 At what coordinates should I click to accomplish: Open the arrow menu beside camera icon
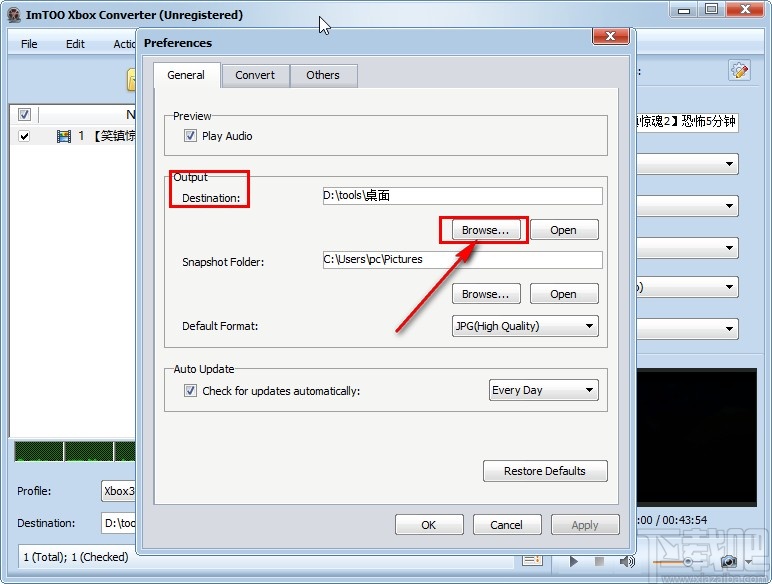[x=749, y=562]
